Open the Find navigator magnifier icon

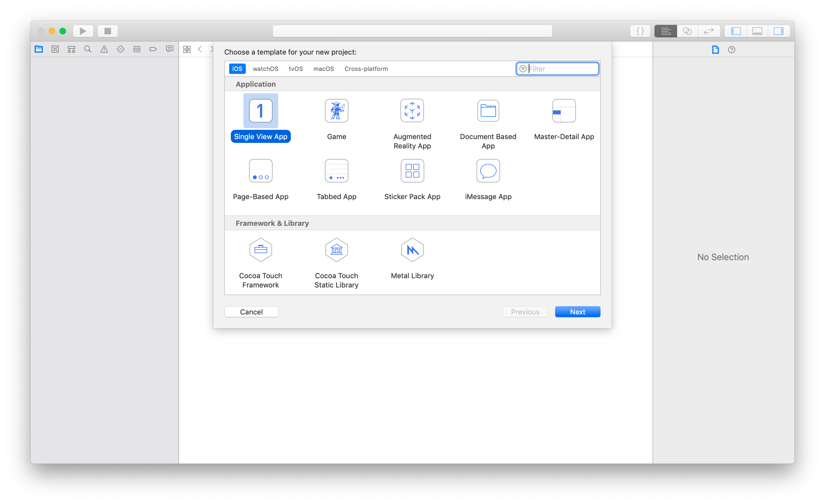tap(88, 49)
